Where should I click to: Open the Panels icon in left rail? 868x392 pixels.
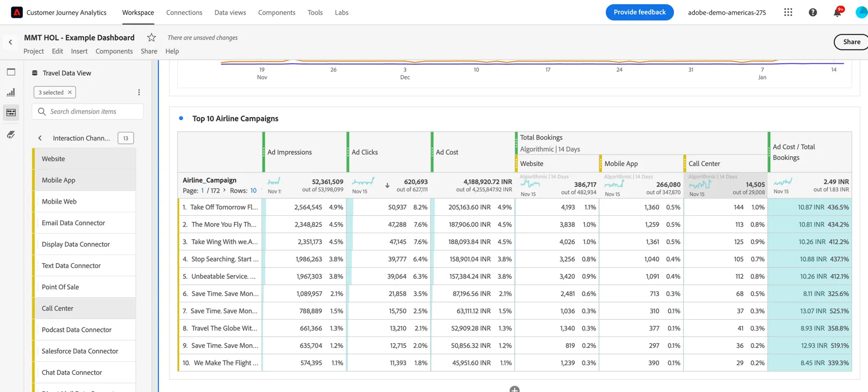click(x=11, y=72)
